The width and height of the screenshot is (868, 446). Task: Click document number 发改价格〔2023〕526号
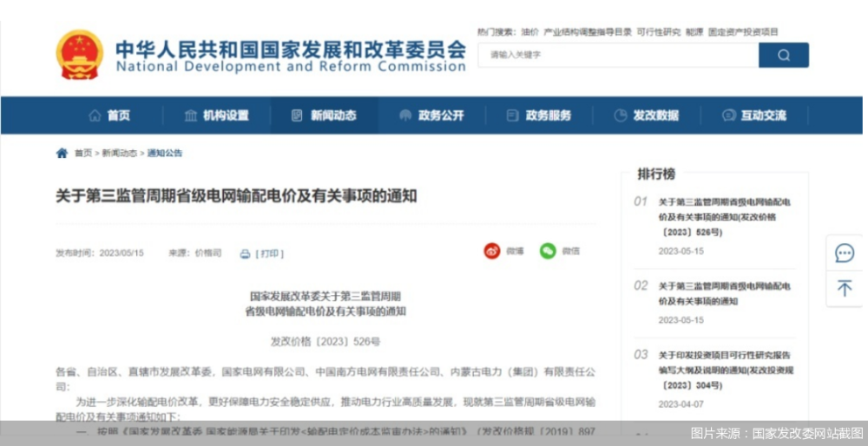pyautogui.click(x=325, y=341)
